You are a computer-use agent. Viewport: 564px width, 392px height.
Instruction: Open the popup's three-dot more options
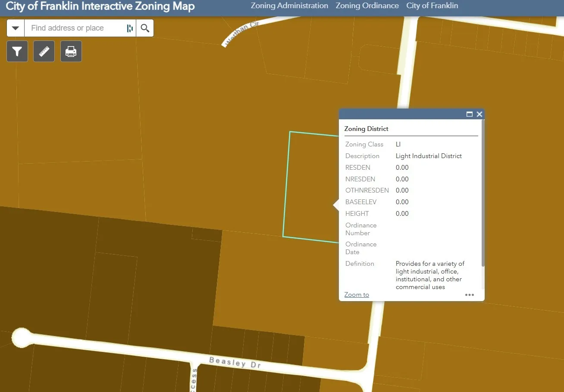tap(469, 295)
